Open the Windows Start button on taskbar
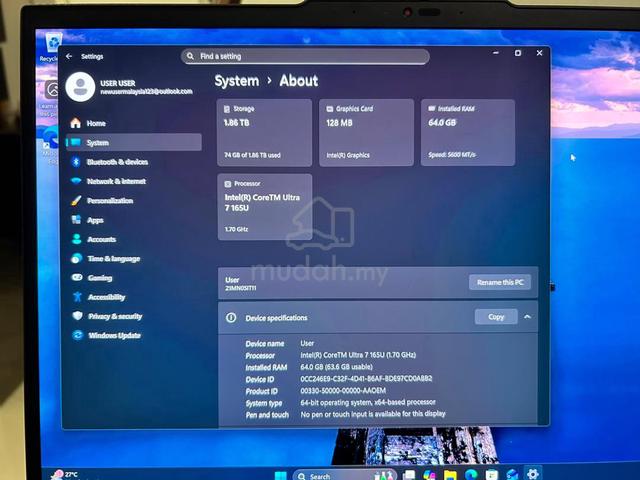640x480 pixels. click(x=281, y=475)
